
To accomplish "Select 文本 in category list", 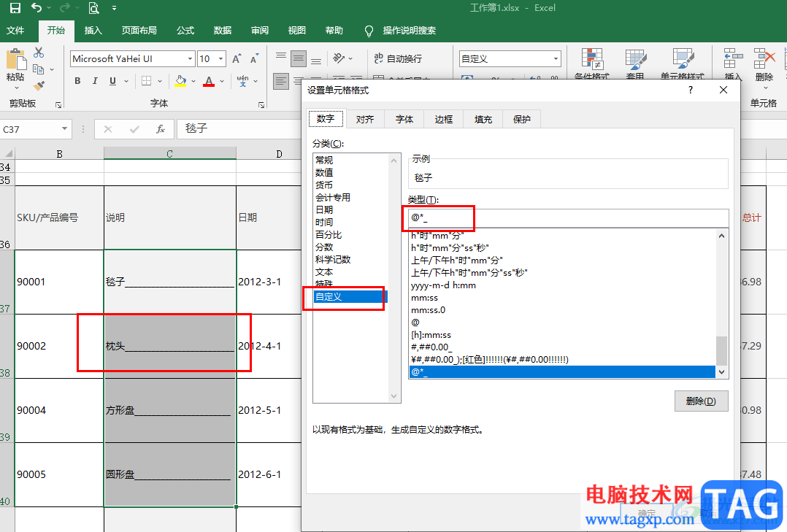I will pos(324,272).
